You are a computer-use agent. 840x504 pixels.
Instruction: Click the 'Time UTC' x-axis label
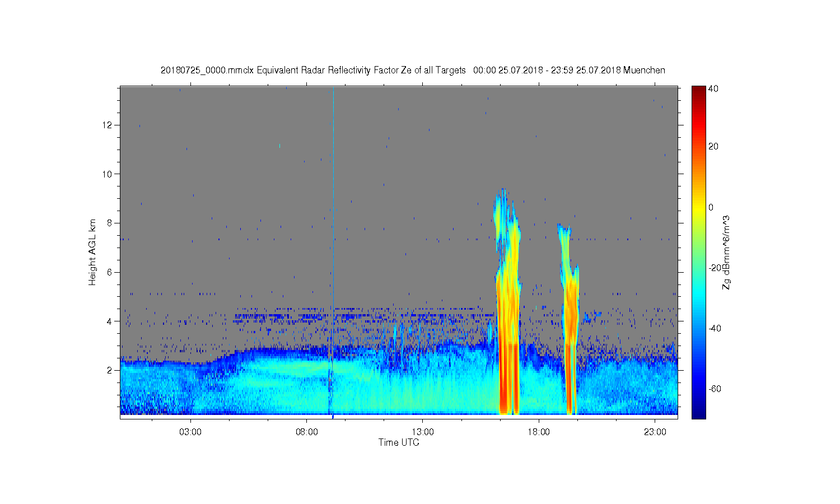pos(399,442)
